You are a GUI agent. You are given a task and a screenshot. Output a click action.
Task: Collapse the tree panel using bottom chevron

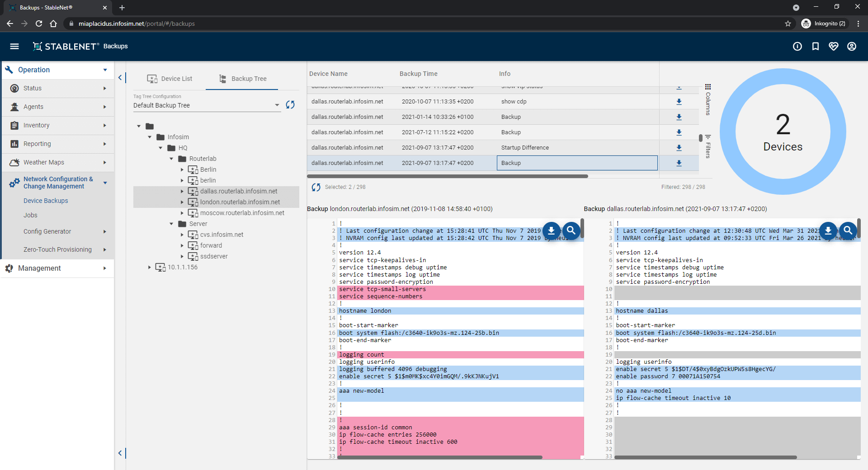120,453
